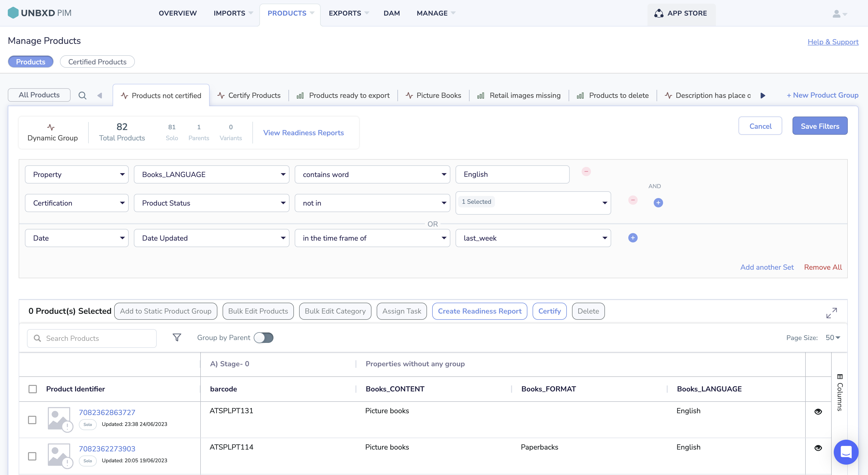View product 7082362273903 via eye icon

[x=818, y=448]
